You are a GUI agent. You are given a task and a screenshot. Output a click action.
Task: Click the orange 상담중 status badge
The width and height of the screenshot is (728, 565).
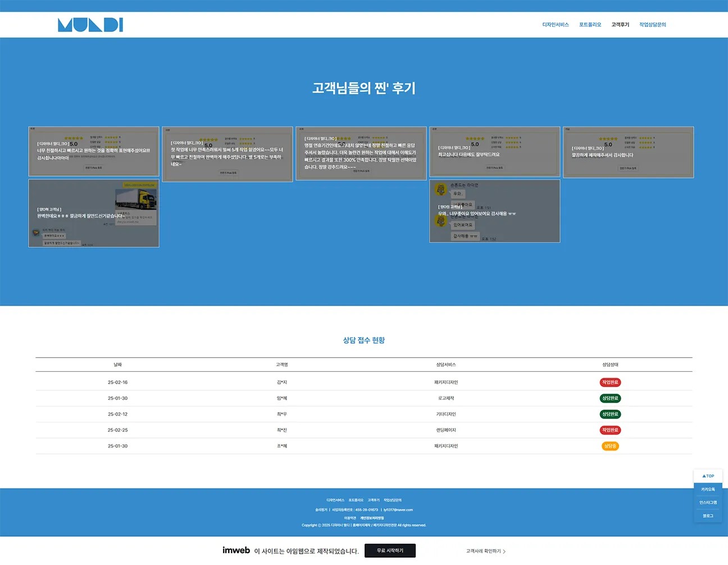tap(610, 446)
